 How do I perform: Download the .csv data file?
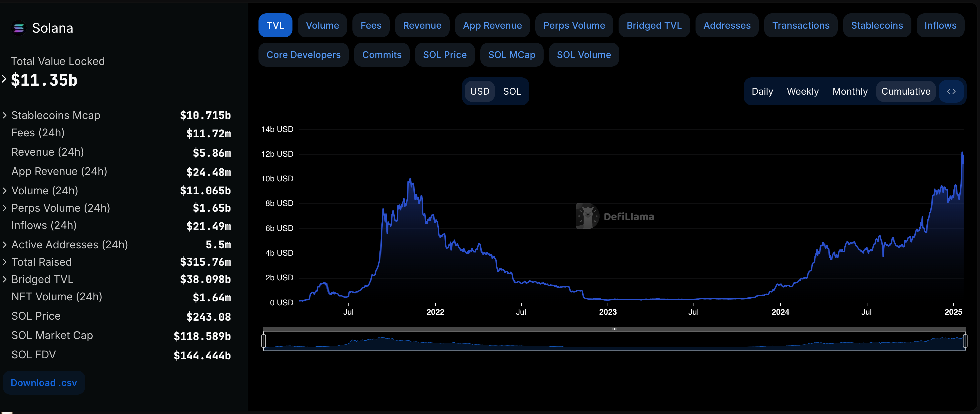pyautogui.click(x=44, y=382)
